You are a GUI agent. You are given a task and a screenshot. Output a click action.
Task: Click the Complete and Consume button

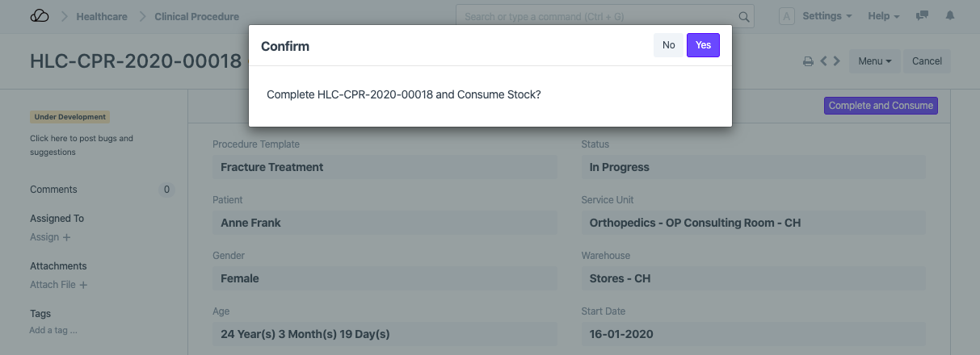tap(881, 106)
